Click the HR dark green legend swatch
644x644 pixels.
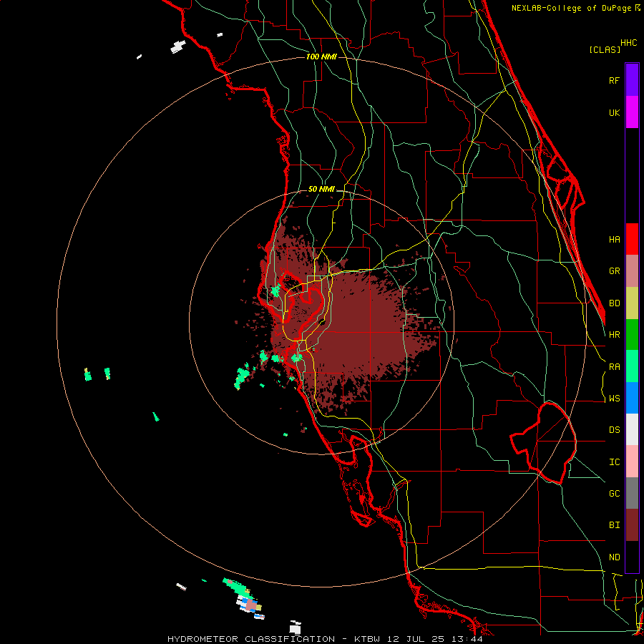632,335
